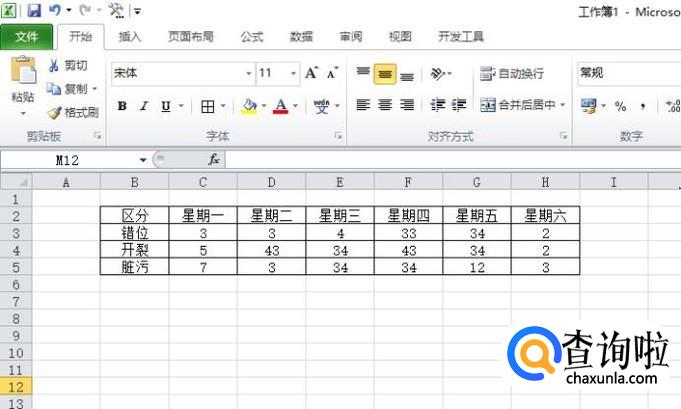Select row 4 header
The width and height of the screenshot is (681, 409).
pos(16,251)
